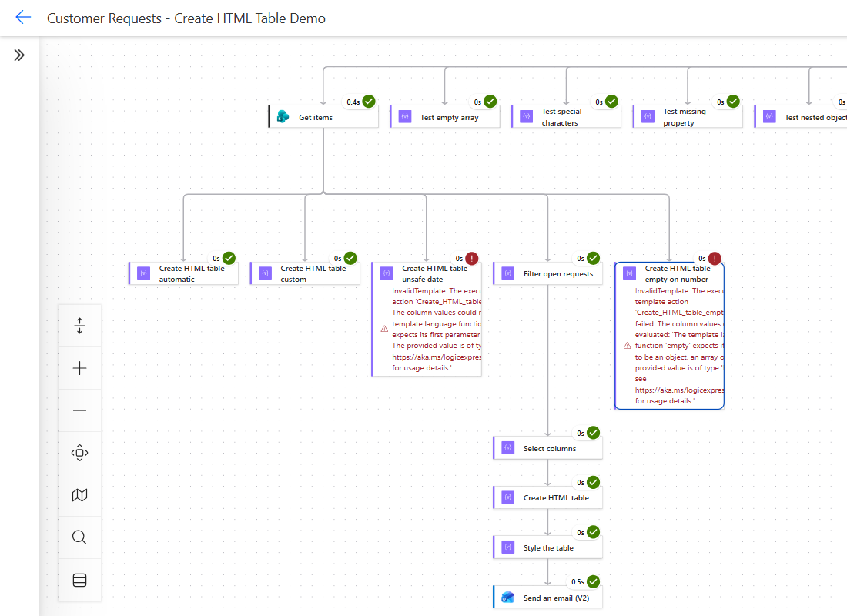Open the Test empty array card

point(445,117)
